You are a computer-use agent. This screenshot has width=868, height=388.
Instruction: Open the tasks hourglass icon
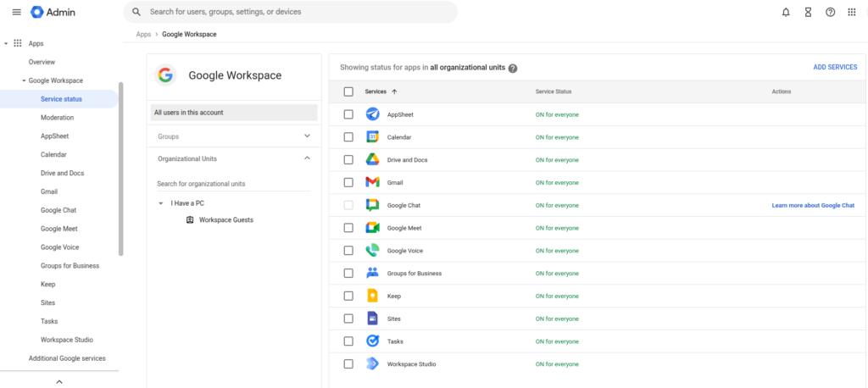pos(808,12)
